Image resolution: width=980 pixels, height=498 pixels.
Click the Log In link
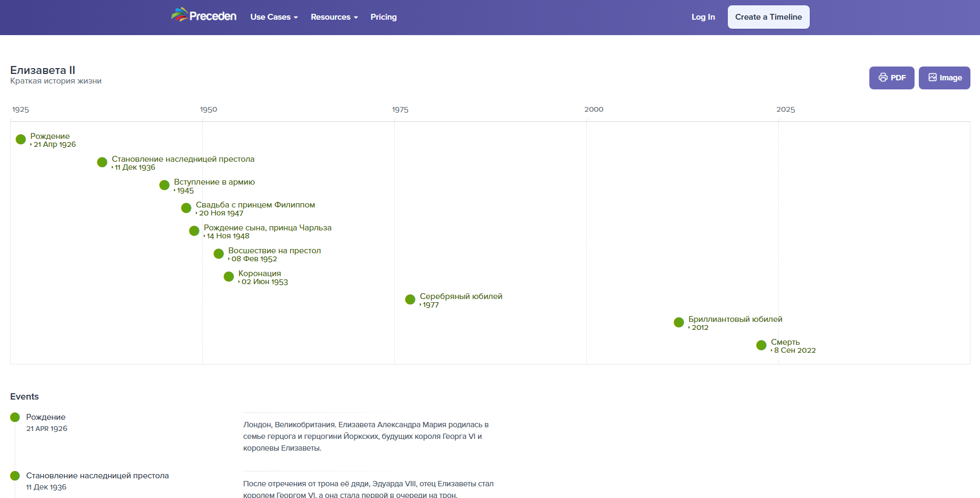(703, 17)
